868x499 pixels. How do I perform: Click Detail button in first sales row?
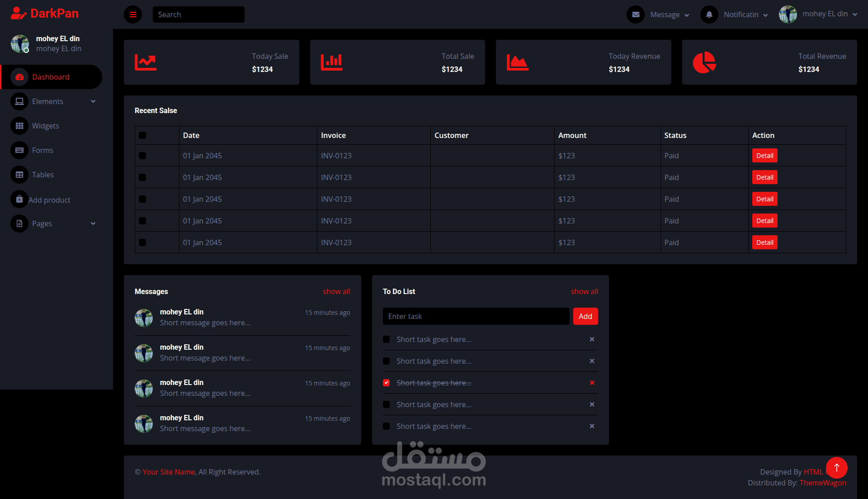(x=764, y=156)
